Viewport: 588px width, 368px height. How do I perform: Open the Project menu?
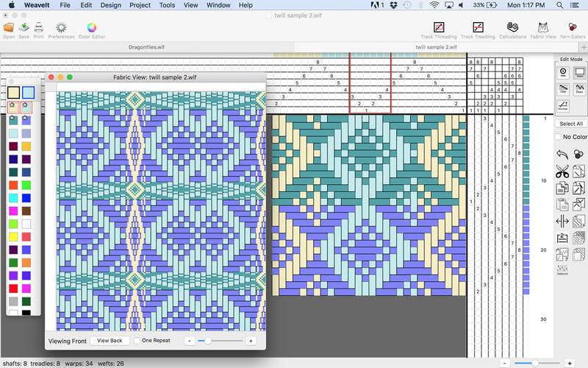click(140, 5)
